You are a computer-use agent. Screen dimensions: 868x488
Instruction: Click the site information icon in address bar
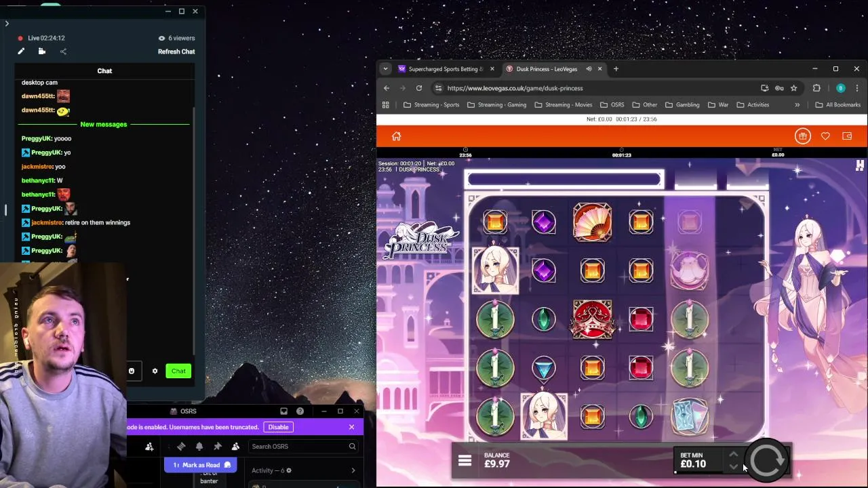(439, 88)
